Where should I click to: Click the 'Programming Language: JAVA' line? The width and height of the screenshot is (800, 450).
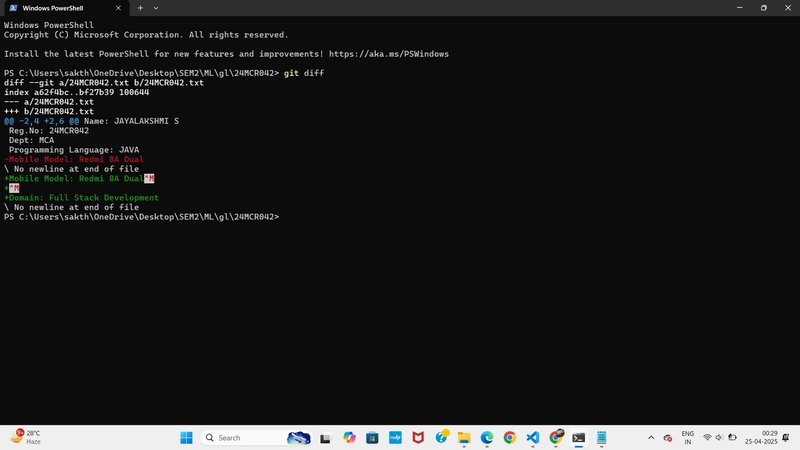click(73, 150)
